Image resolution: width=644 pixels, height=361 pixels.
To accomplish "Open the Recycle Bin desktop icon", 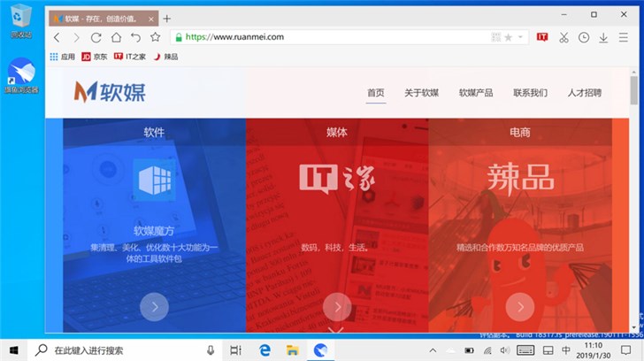I will coord(20,21).
